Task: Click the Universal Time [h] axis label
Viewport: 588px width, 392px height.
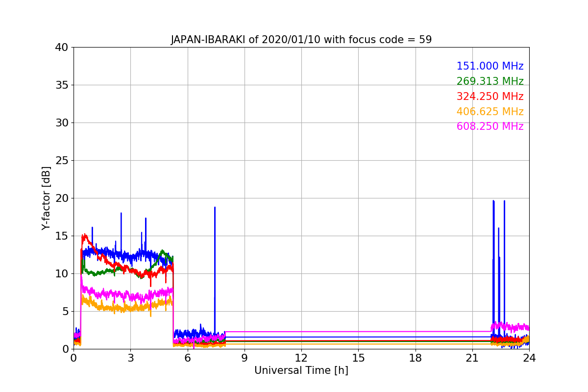Action: (301, 370)
